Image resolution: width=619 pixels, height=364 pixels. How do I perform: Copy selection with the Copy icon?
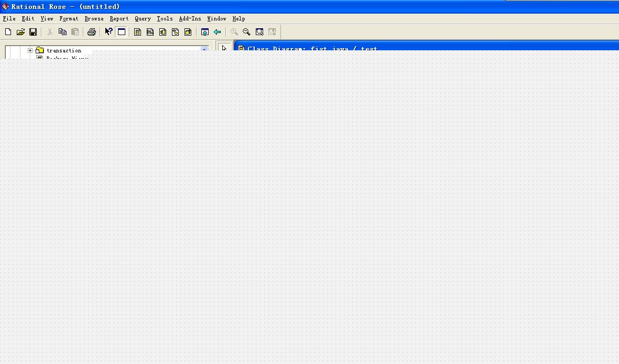point(62,32)
